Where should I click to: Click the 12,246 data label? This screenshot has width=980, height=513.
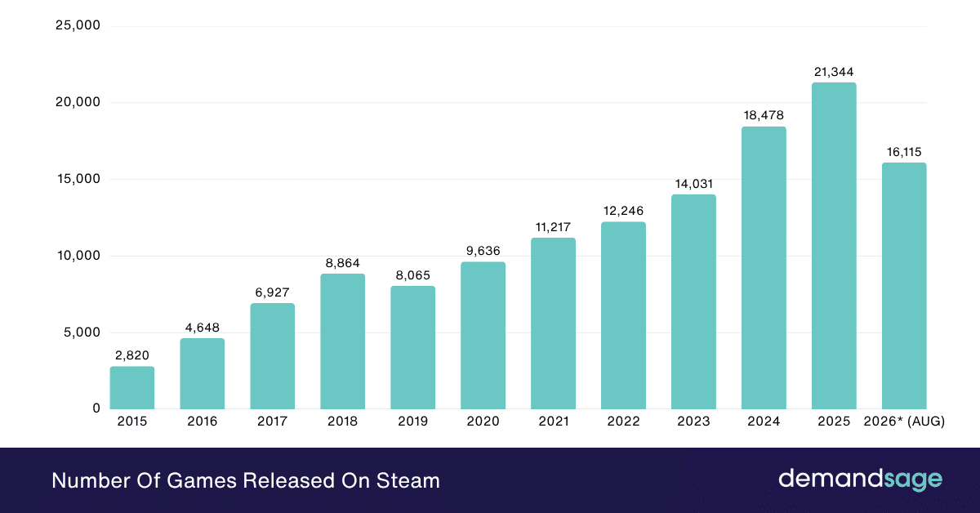tap(623, 212)
